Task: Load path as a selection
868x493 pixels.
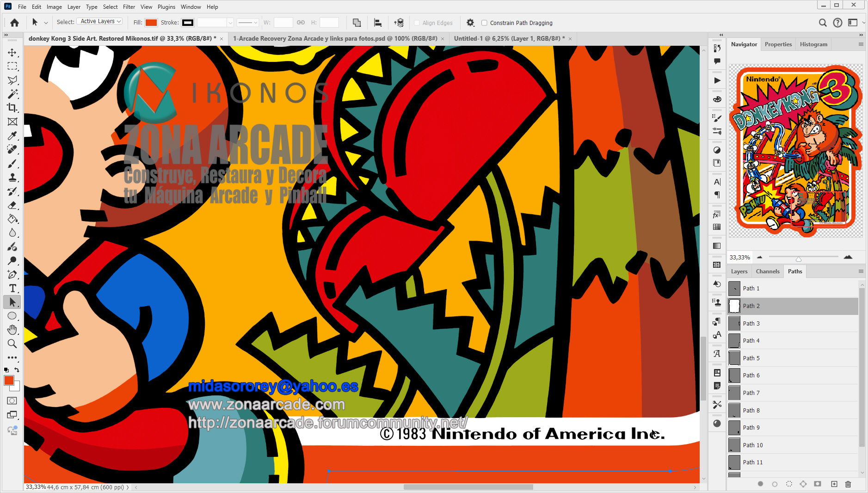Action: [x=789, y=484]
